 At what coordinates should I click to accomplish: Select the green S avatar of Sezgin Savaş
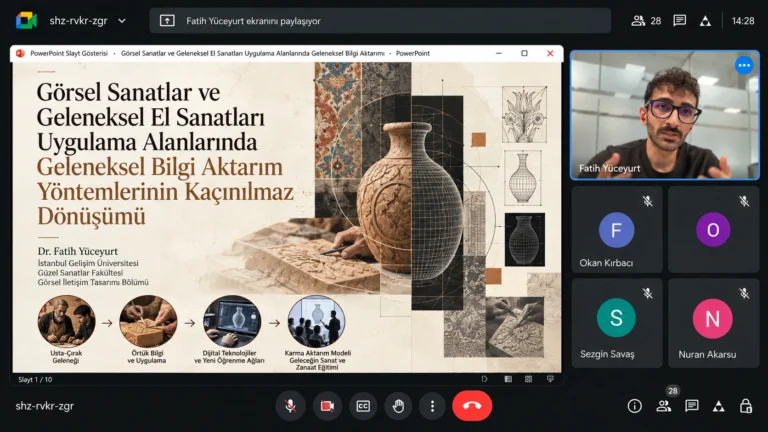[616, 318]
